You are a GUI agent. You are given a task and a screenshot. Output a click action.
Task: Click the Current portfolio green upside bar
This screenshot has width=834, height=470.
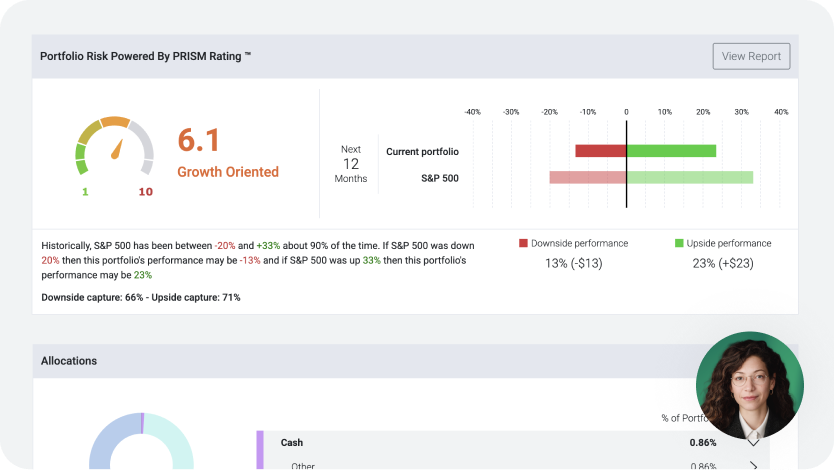coord(671,151)
